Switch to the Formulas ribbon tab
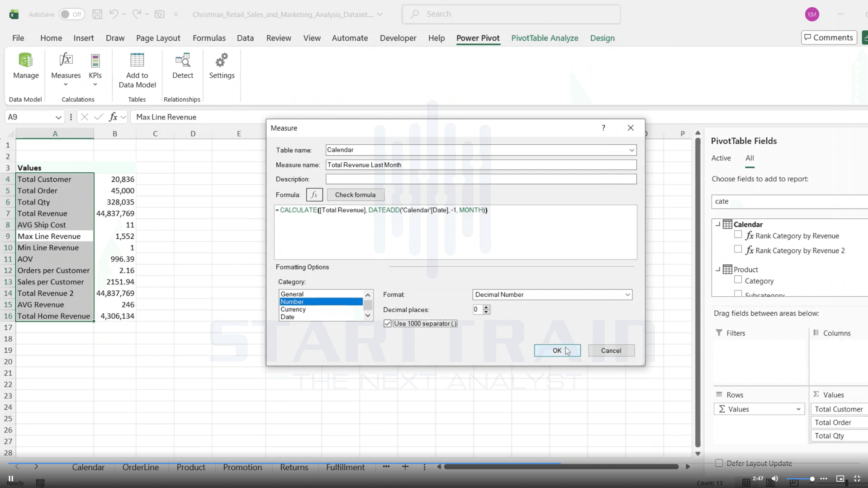This screenshot has width=868, height=488. 209,38
